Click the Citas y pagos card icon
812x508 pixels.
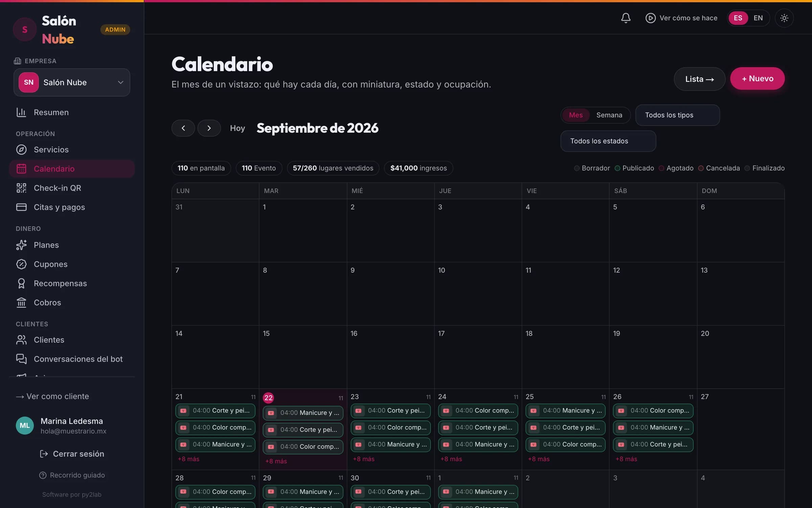tap(21, 207)
